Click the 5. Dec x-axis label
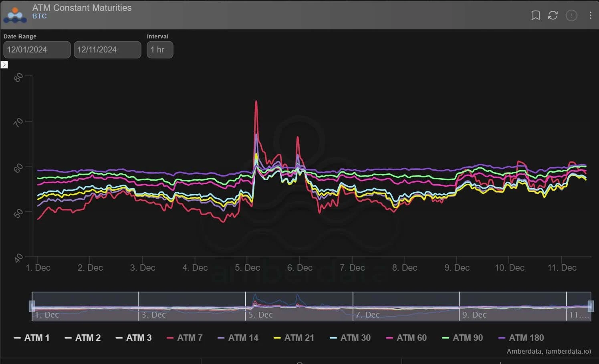599x364 pixels. click(x=247, y=267)
